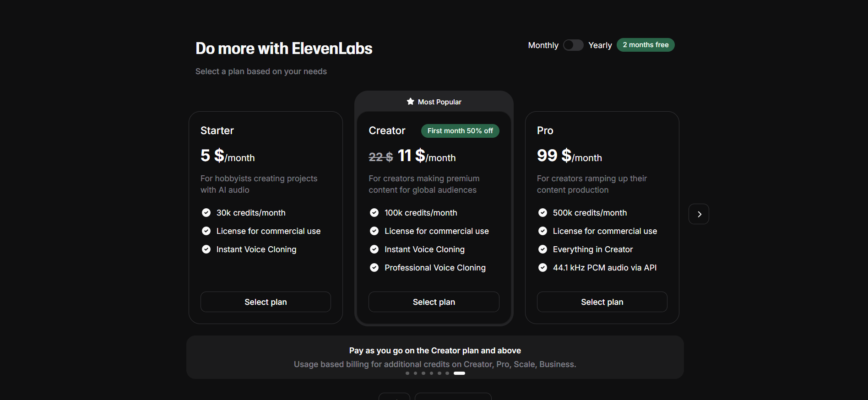Click check icon beside Starter Instant Voice Cloning

[206, 249]
